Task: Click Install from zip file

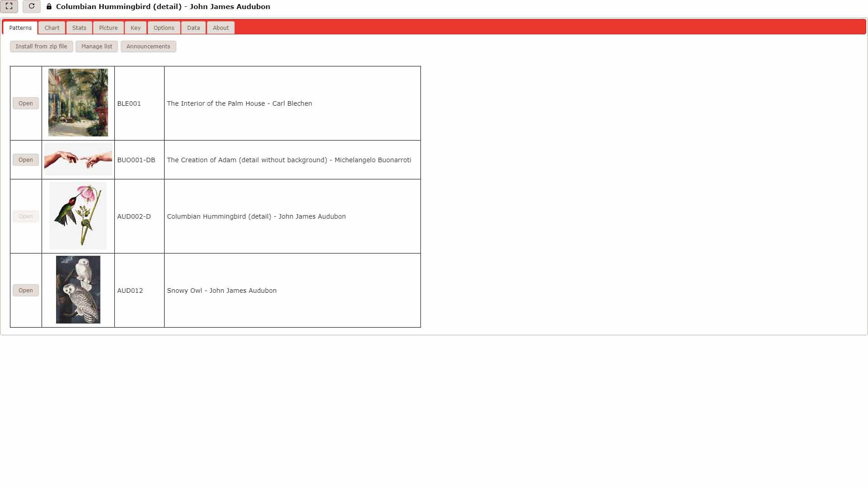Action: coord(42,46)
